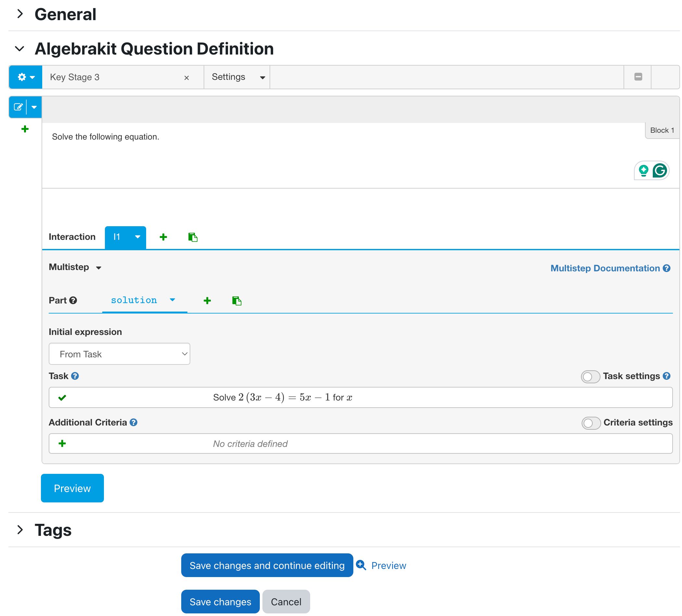Open the Task help question mark
Screen dimensions: 682x616
[75, 376]
